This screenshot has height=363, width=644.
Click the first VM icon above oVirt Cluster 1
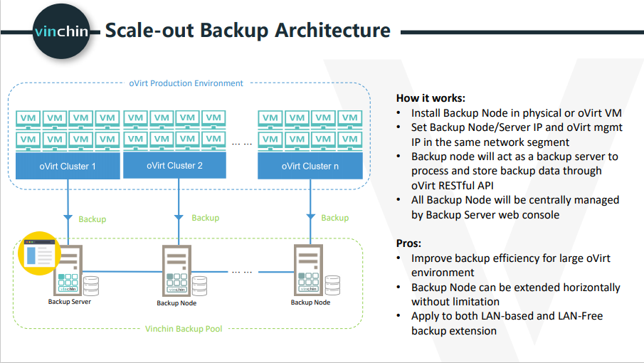[x=28, y=119]
